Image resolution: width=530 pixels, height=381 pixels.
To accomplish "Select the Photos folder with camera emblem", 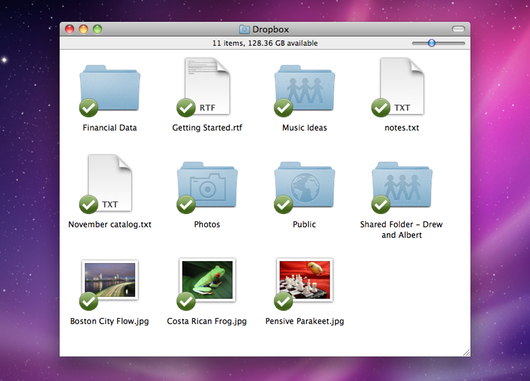I will click(207, 185).
